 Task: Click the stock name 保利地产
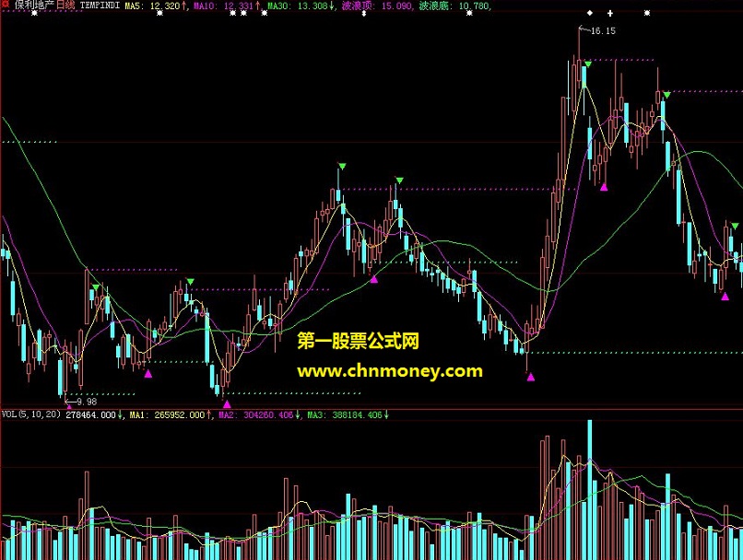click(33, 6)
